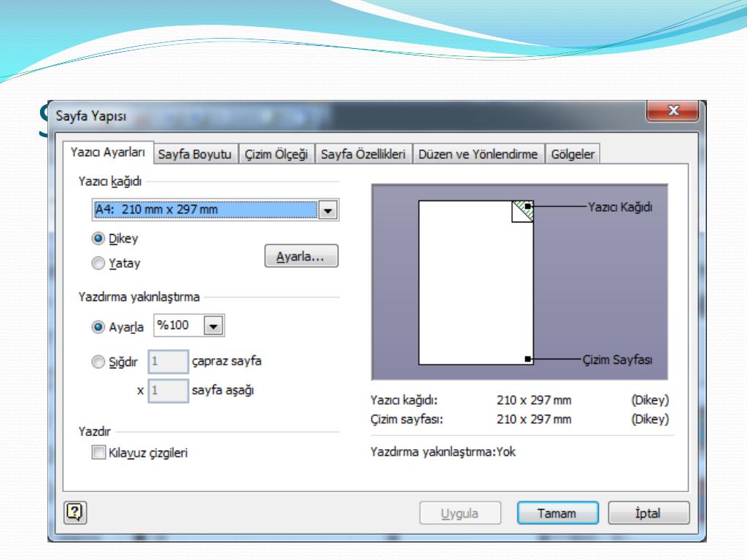Click the sayfa aşağı input field
The width and height of the screenshot is (747, 560).
coord(169,391)
